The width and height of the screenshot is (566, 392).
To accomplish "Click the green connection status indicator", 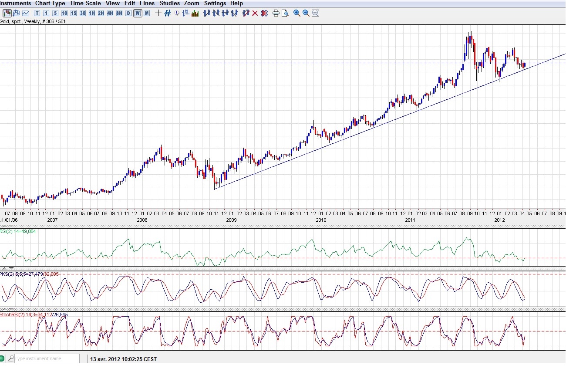I will 2,358.
